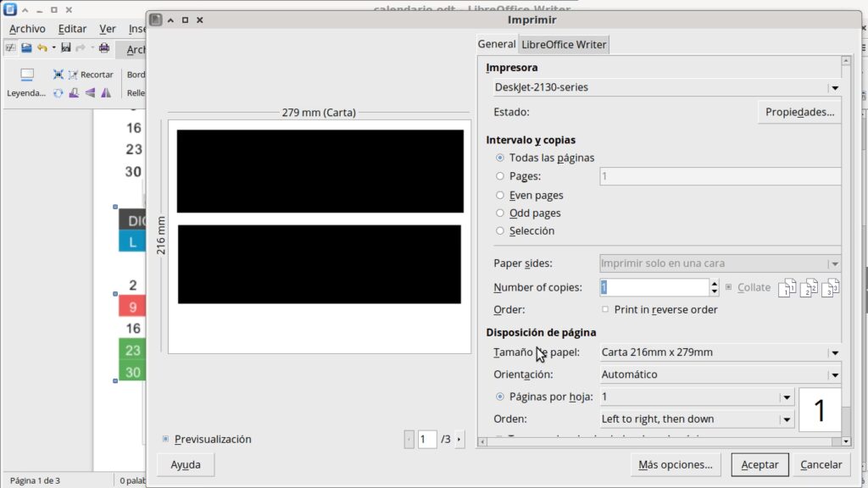Go to next preview page arrow
This screenshot has height=488, width=868.
tap(459, 439)
